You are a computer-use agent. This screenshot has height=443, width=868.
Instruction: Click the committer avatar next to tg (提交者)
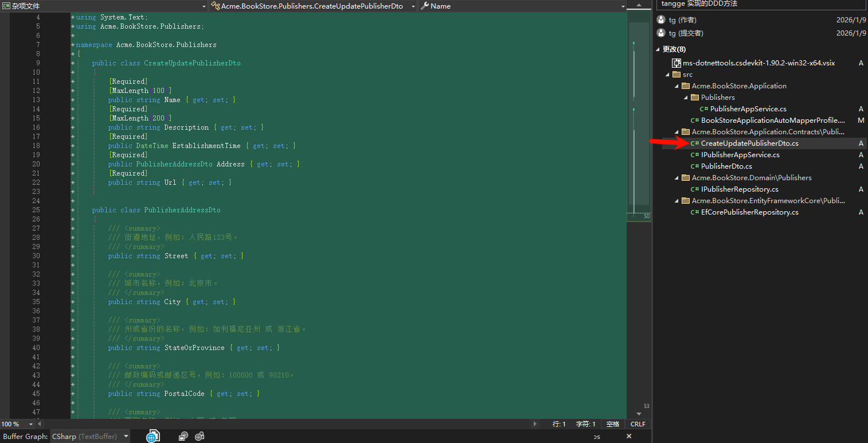661,33
